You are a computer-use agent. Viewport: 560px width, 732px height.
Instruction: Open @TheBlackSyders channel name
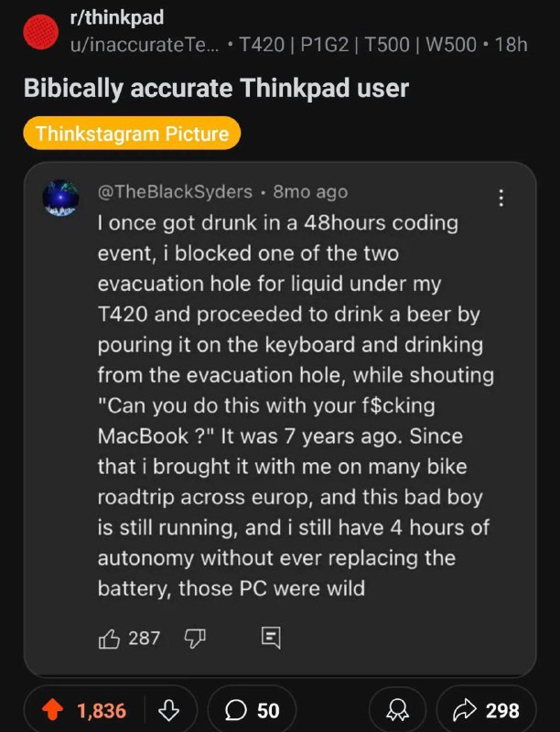pyautogui.click(x=175, y=191)
